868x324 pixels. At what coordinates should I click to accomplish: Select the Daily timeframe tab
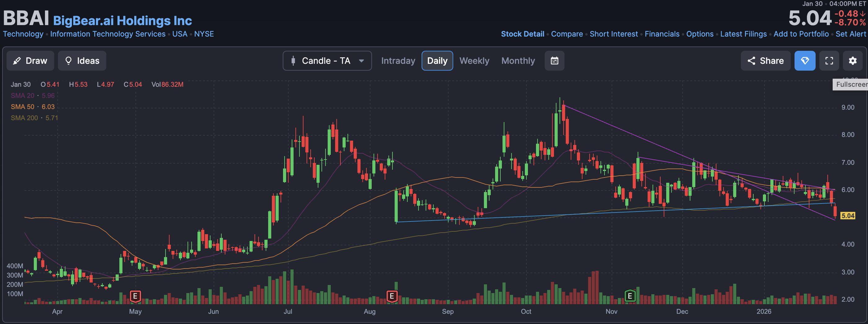pos(437,61)
